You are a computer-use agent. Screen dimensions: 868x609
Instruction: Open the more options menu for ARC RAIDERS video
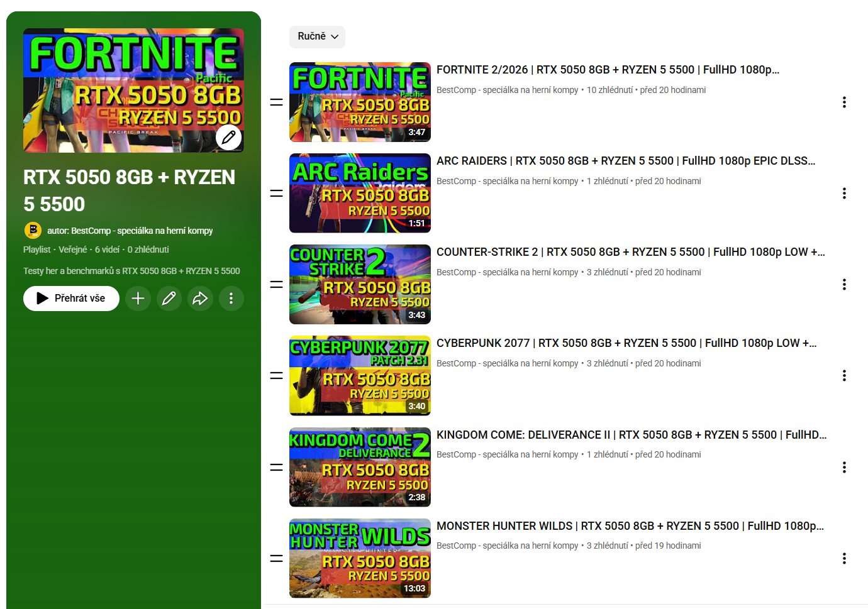[844, 193]
